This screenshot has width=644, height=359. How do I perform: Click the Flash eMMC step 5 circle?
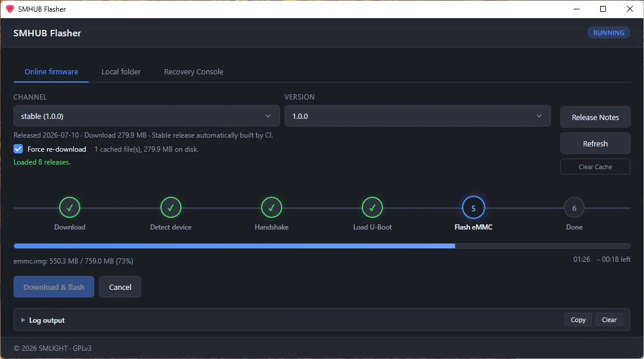tap(473, 208)
